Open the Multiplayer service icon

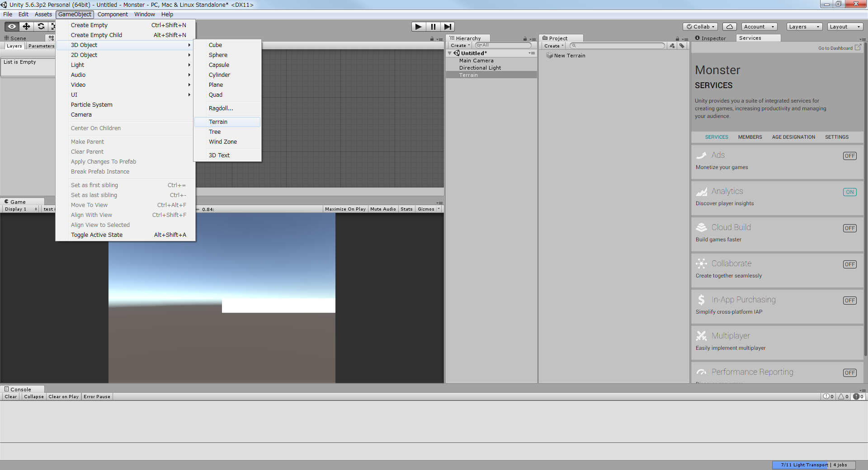(x=701, y=336)
